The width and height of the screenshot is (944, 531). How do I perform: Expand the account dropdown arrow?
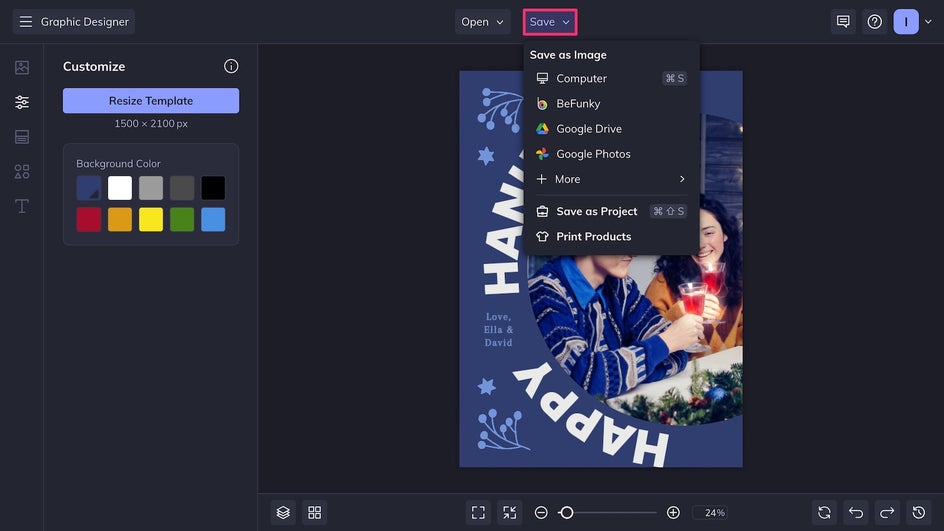click(928, 22)
